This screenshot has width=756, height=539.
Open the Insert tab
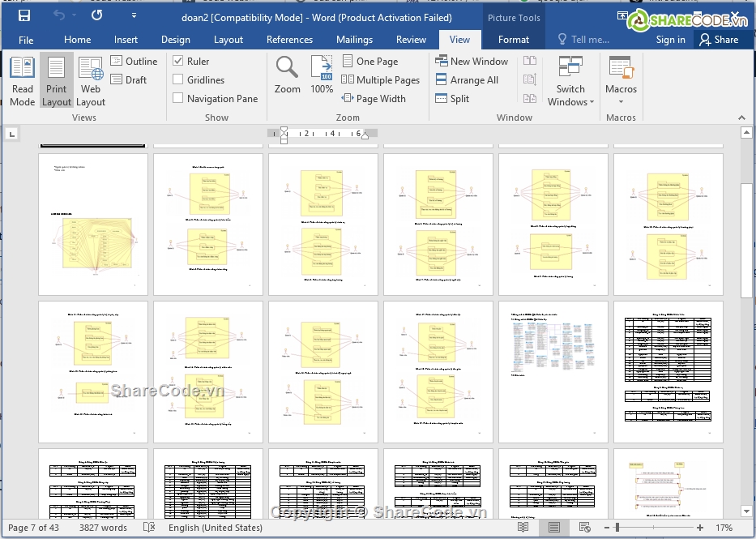[126, 40]
